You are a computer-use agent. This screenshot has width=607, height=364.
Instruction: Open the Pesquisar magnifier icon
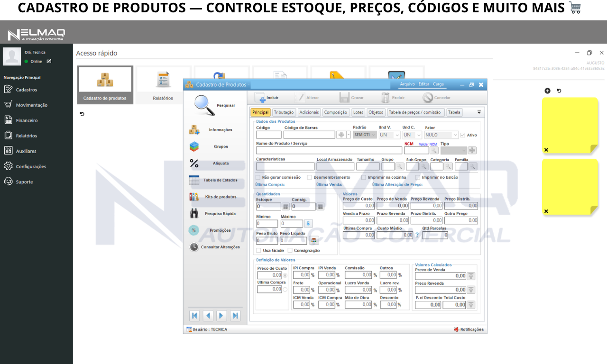(204, 105)
